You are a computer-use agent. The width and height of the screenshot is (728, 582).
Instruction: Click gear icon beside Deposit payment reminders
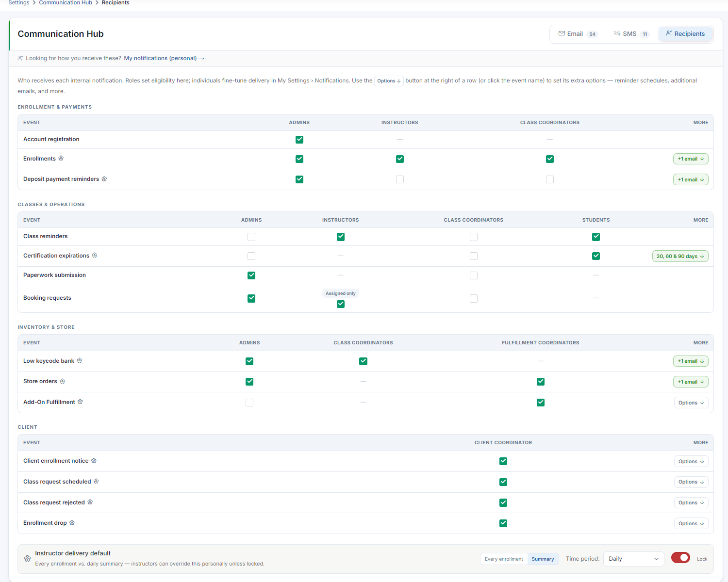(x=104, y=179)
